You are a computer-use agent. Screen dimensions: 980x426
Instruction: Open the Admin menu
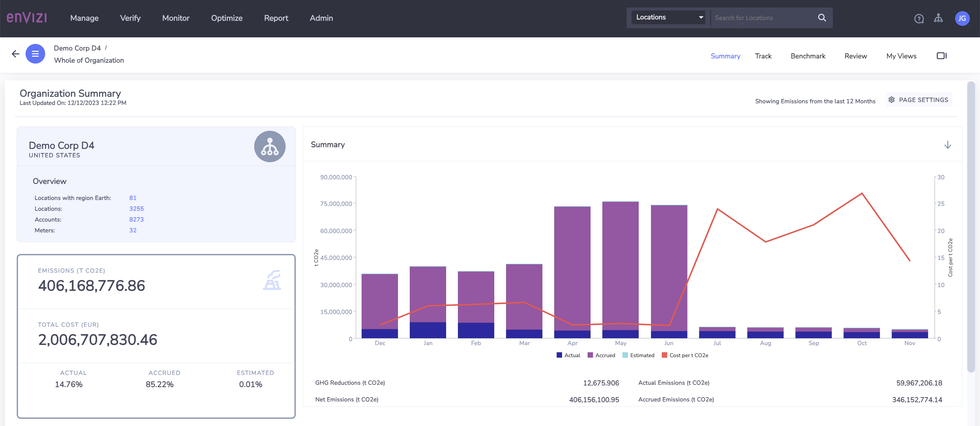click(x=321, y=18)
